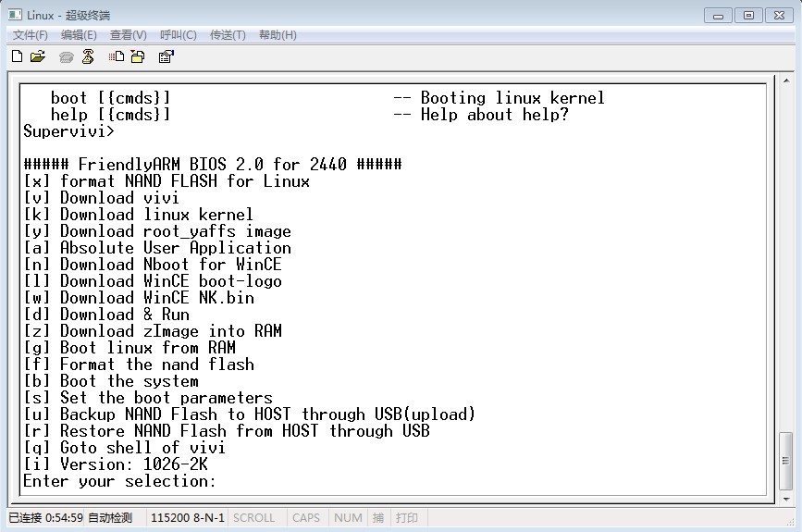Screen dimensions: 802x532
Task: Click the '[a] Absolute User Application' line
Action: click(x=157, y=248)
